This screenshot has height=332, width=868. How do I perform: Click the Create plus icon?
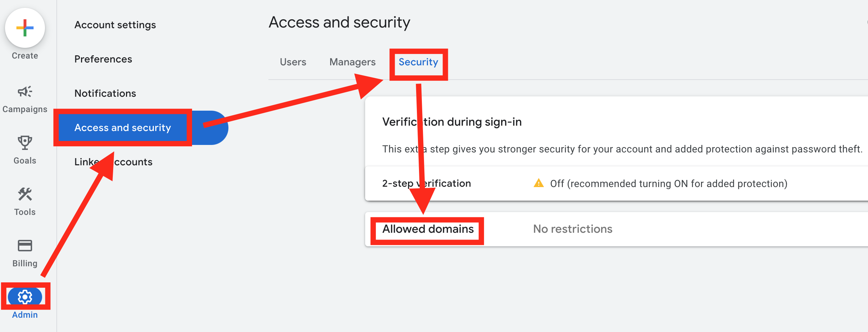25,28
